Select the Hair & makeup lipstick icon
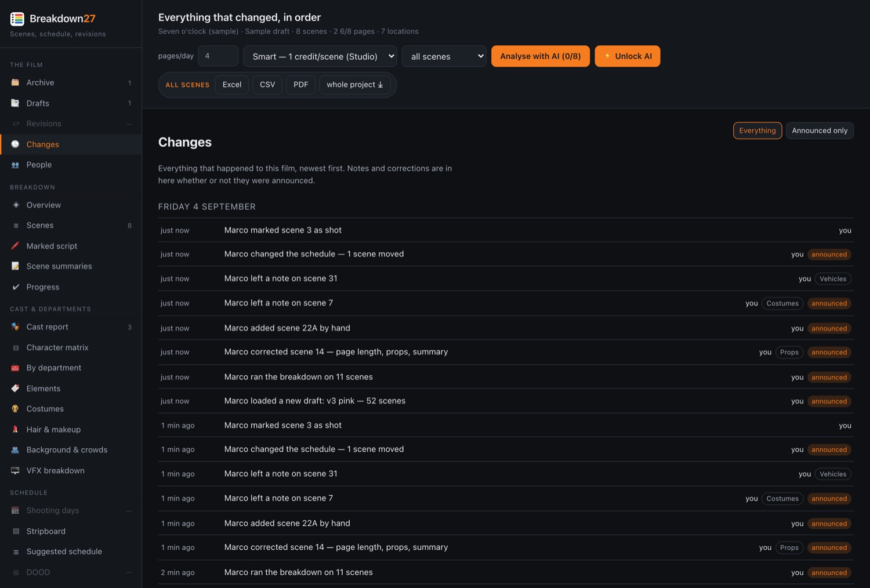The width and height of the screenshot is (870, 588). [16, 430]
